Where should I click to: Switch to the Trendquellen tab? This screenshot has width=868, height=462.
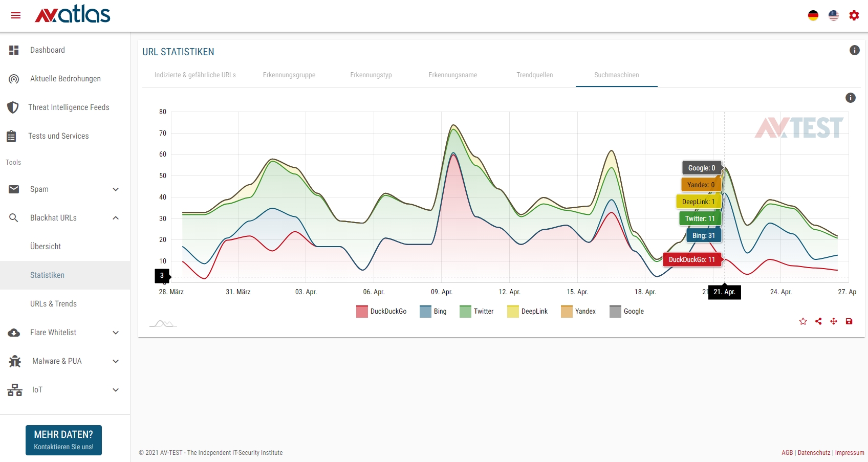pyautogui.click(x=534, y=75)
